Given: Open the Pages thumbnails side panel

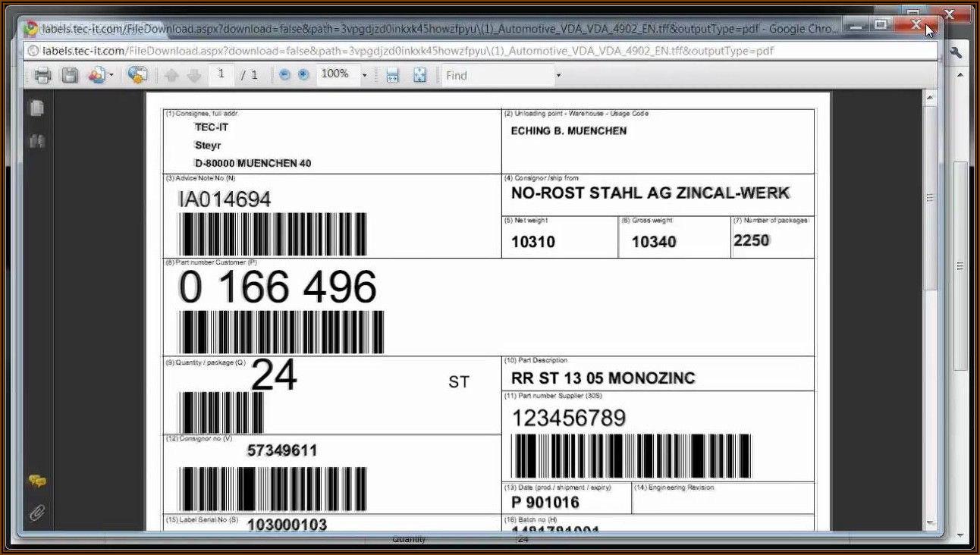Looking at the screenshot, I should coord(36,108).
